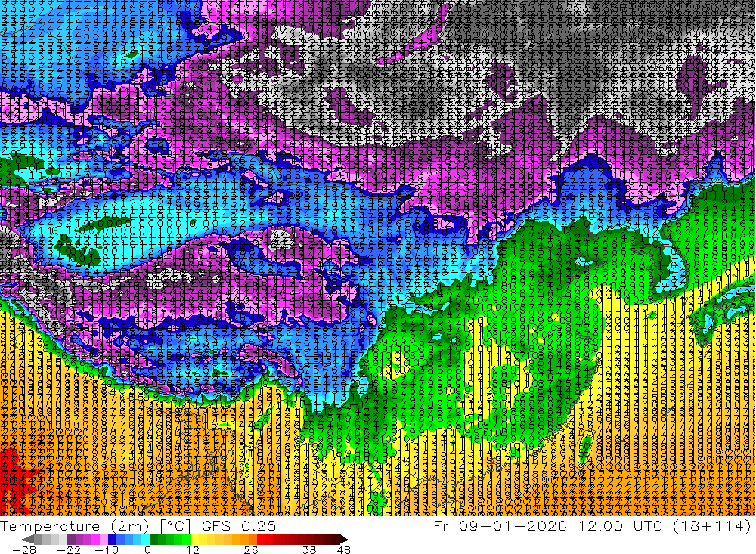Pick the dark blue swatch in the legend

point(112,539)
